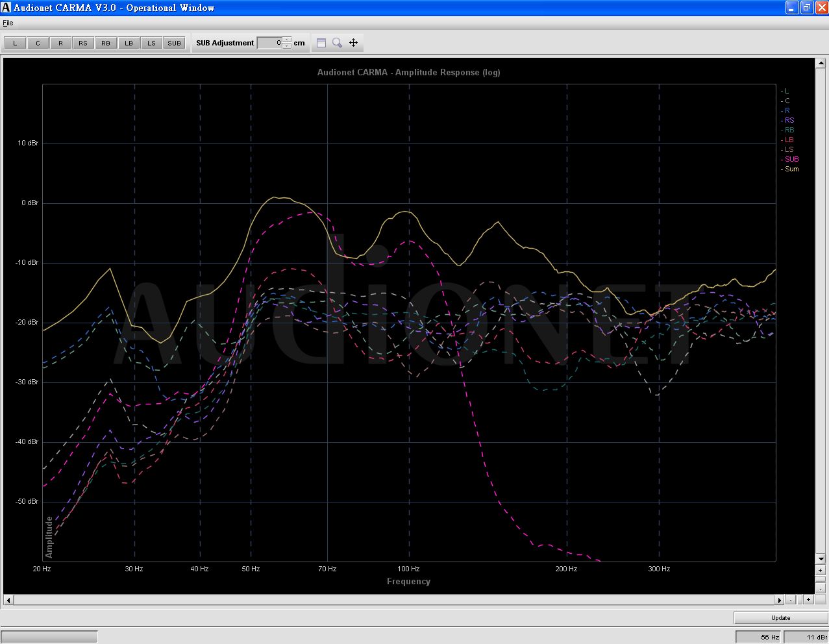The height and width of the screenshot is (644, 829).
Task: Click the cm unit label
Action: pos(299,43)
